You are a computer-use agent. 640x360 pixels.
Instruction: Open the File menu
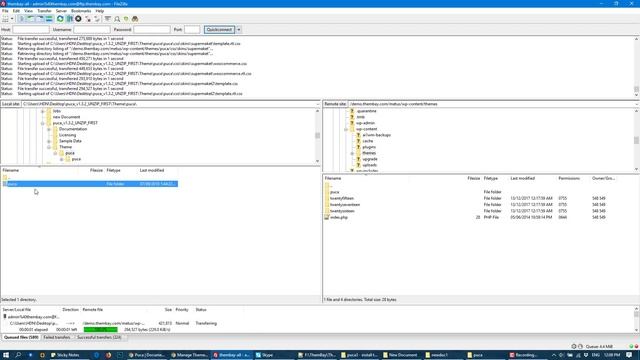[5, 11]
